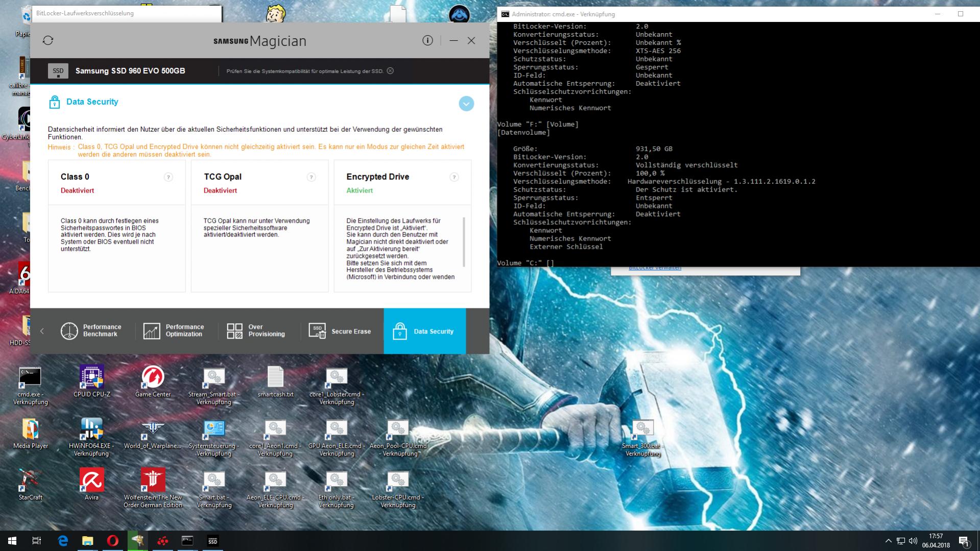
Task: Launch Edge from the taskbar
Action: [63, 541]
